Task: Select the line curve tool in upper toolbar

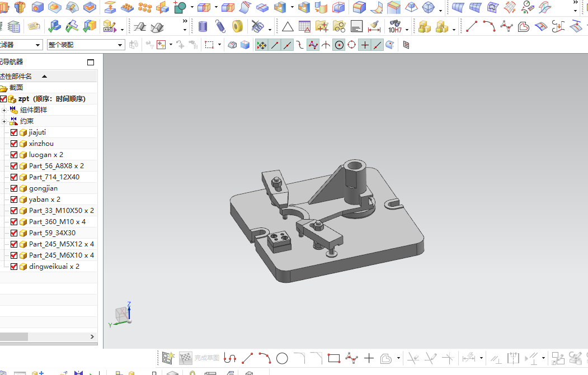Action: (x=471, y=26)
